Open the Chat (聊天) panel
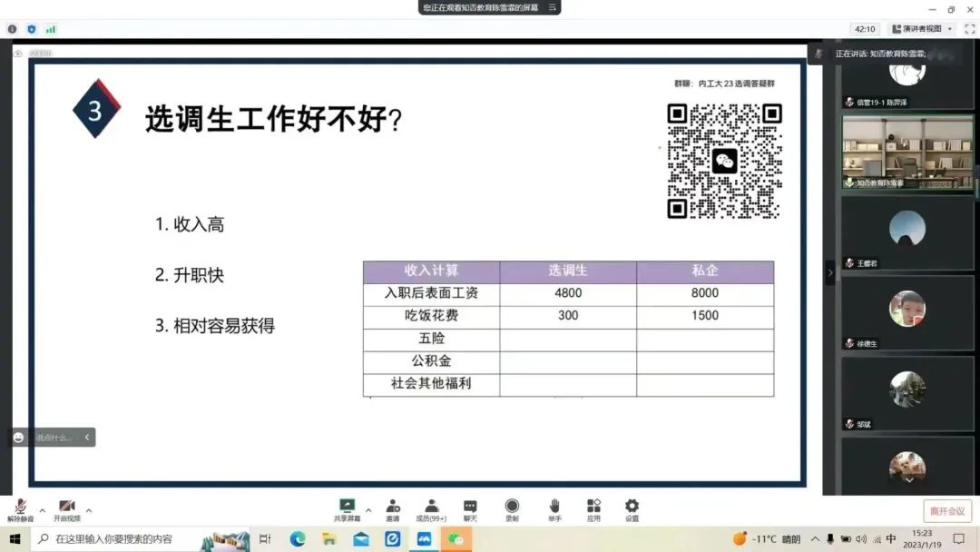Image resolution: width=980 pixels, height=552 pixels. pyautogui.click(x=470, y=508)
